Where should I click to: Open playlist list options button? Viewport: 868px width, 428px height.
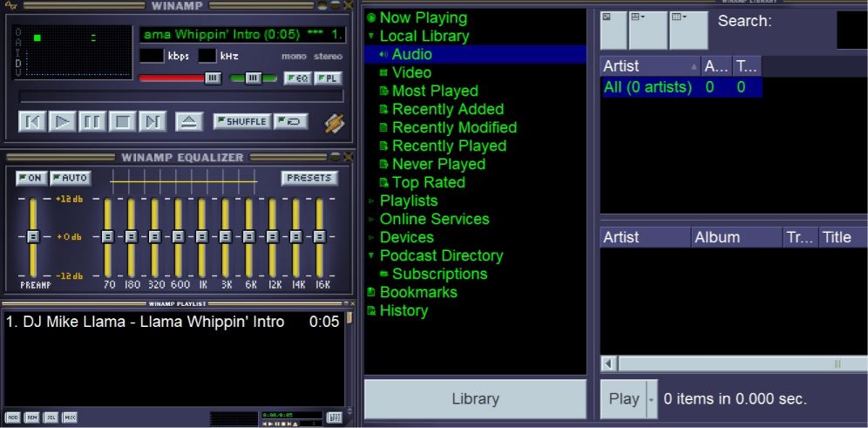tap(335, 418)
